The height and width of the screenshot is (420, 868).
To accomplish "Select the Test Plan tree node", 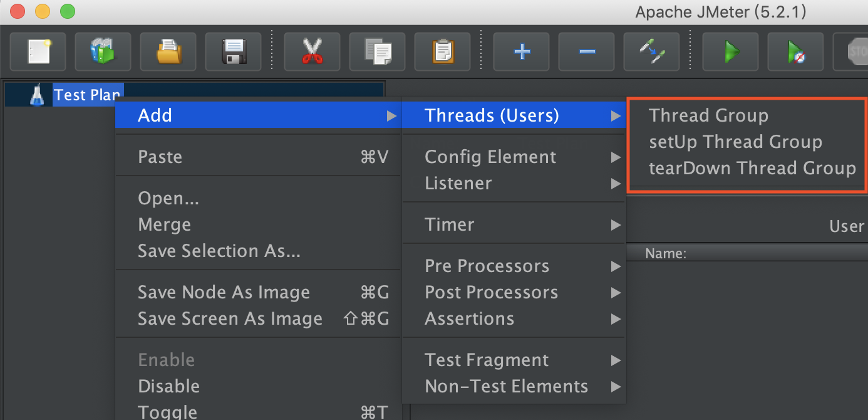I will pyautogui.click(x=86, y=95).
